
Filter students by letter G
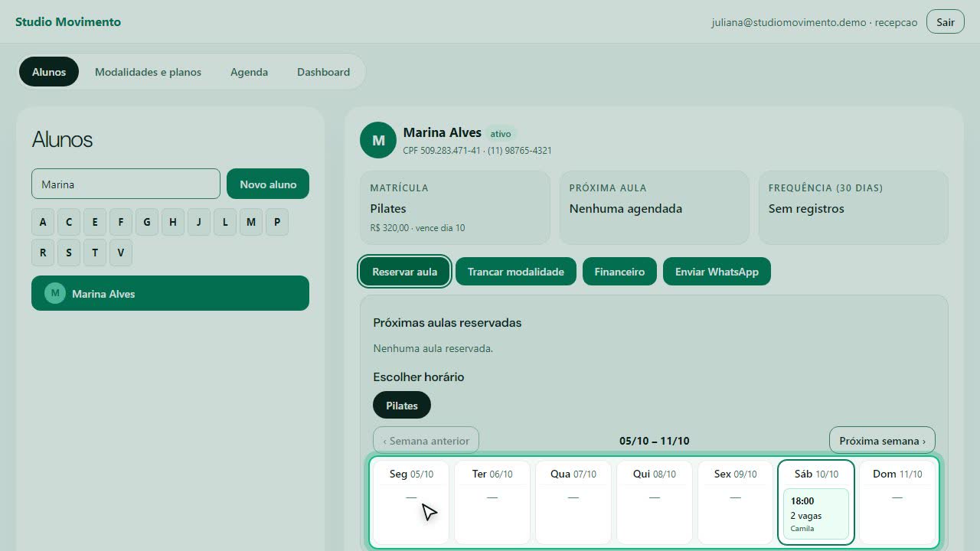click(x=147, y=222)
